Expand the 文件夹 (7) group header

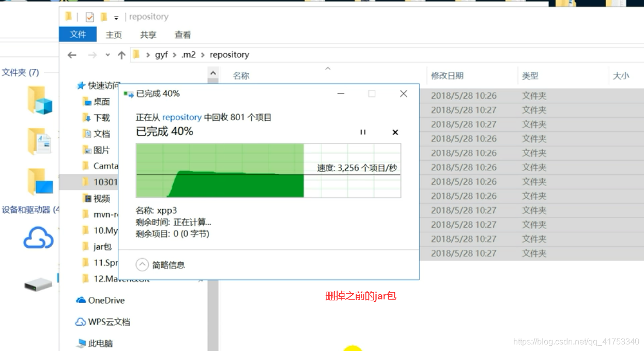click(21, 72)
